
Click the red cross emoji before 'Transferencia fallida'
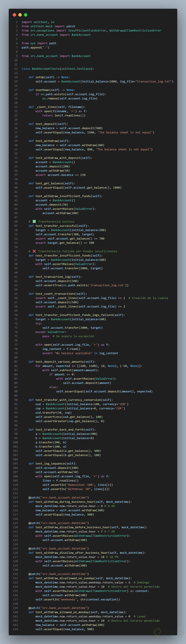tap(34, 251)
